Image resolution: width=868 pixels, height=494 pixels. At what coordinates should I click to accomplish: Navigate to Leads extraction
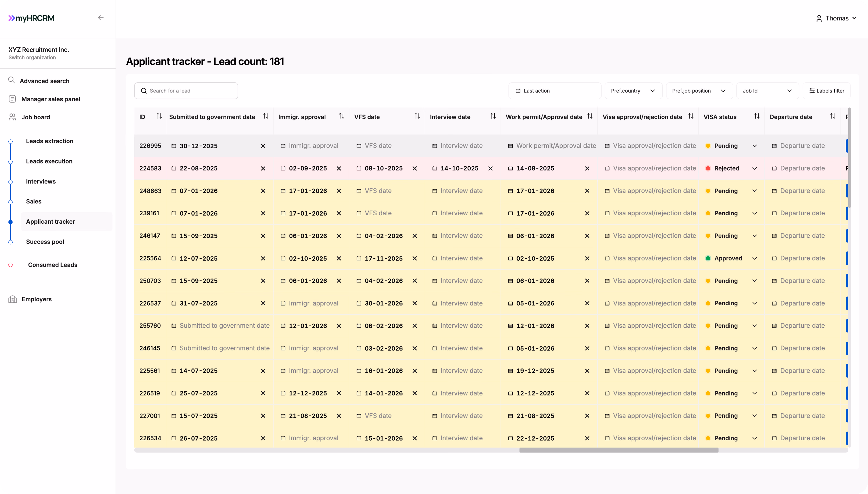click(49, 141)
